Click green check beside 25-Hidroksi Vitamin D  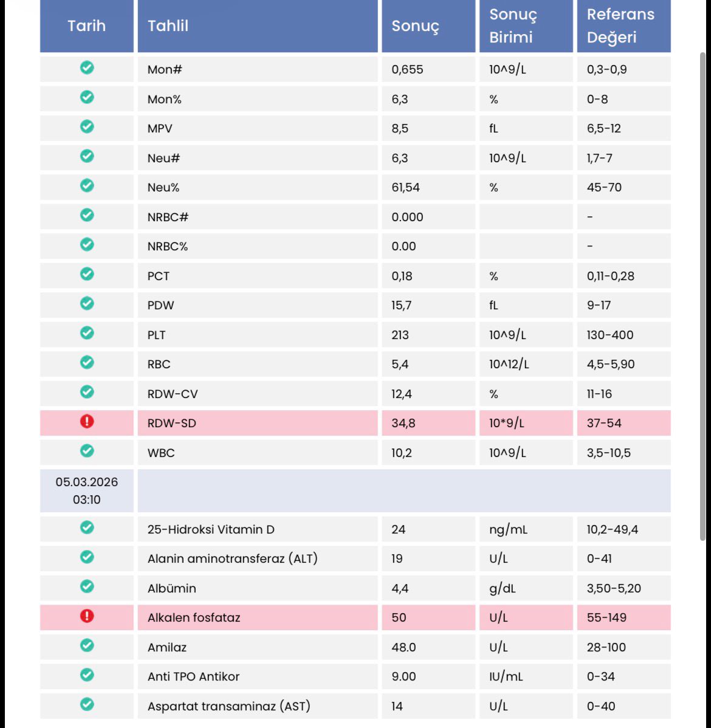[x=87, y=527]
